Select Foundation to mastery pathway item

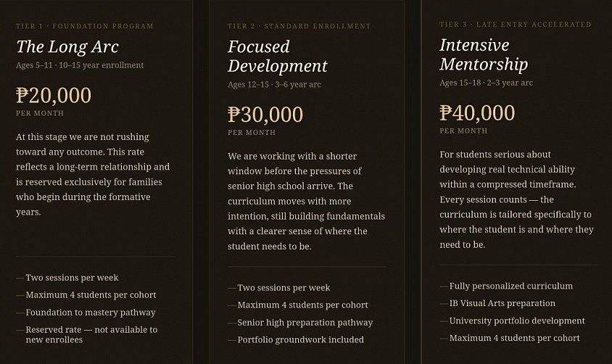pyautogui.click(x=91, y=312)
